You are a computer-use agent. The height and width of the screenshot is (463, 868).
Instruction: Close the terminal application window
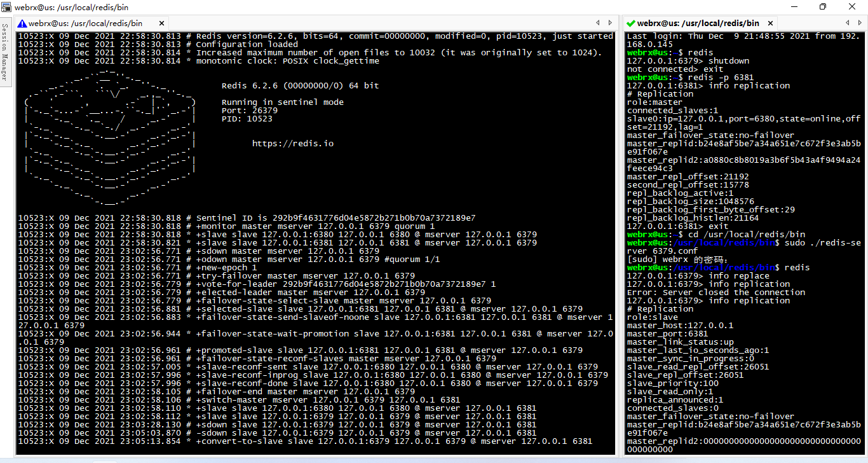tap(852, 6)
